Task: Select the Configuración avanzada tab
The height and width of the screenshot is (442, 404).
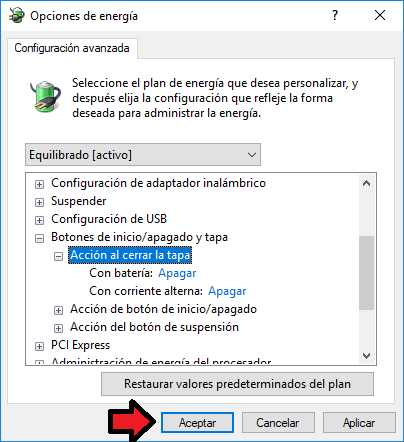Action: click(72, 48)
